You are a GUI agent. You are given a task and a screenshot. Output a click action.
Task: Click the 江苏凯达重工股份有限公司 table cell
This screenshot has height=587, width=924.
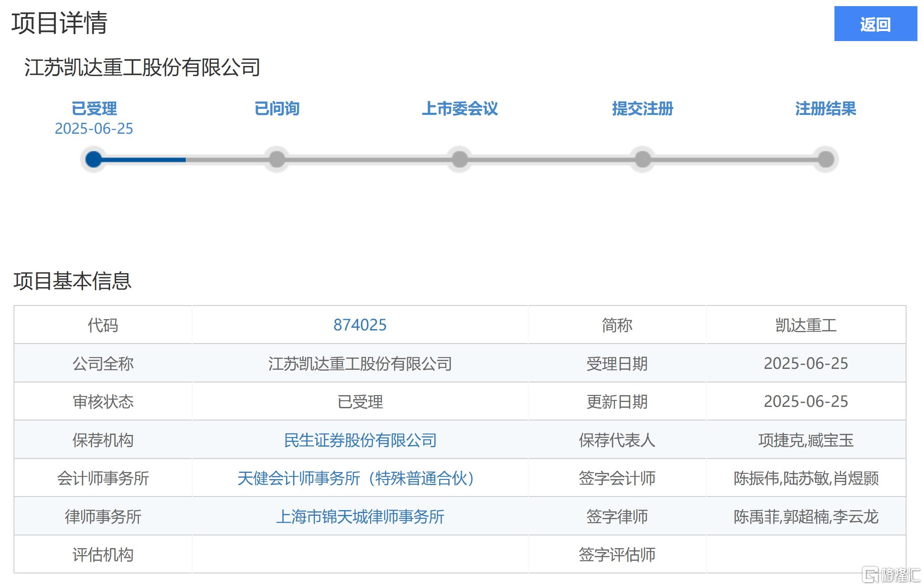360,363
